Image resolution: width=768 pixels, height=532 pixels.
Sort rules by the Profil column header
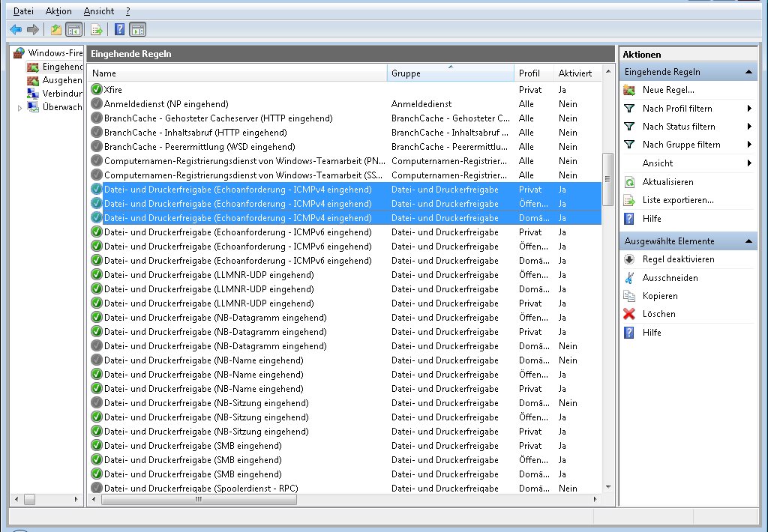point(529,73)
